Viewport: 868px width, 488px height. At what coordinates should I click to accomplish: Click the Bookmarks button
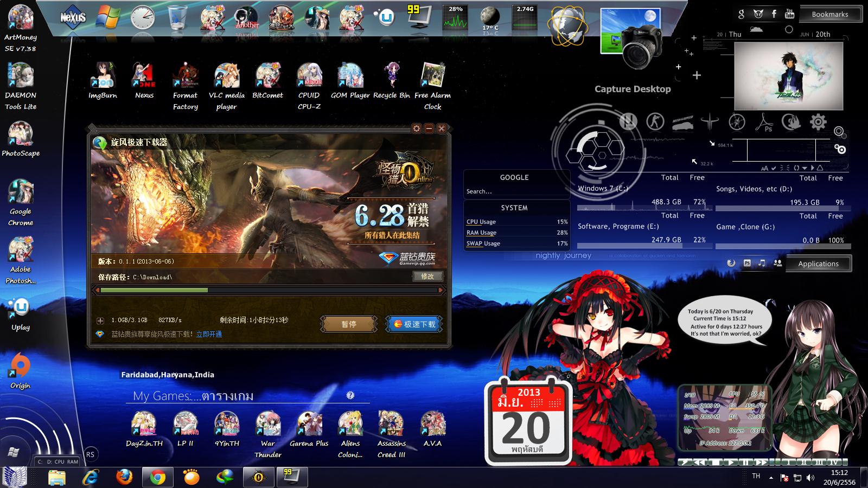click(830, 14)
